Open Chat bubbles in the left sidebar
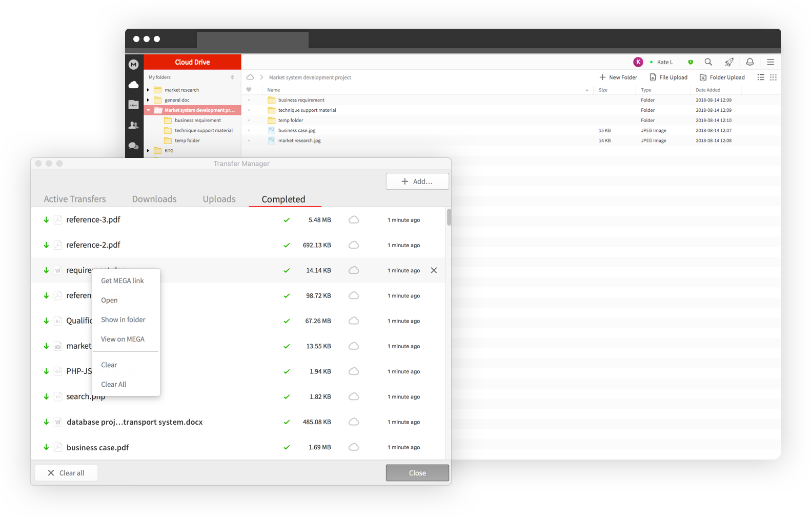This screenshot has width=812, height=518. coord(133,146)
